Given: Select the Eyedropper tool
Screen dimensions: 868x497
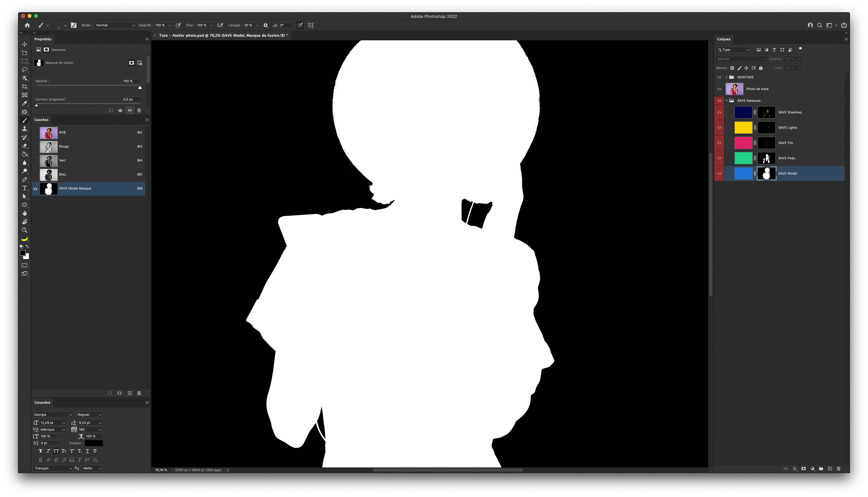Looking at the screenshot, I should click(25, 103).
